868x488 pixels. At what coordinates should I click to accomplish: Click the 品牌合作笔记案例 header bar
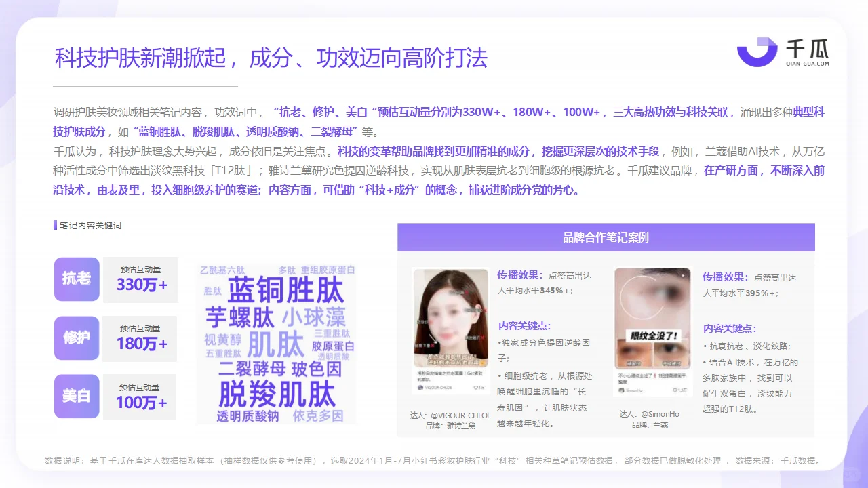(x=606, y=237)
